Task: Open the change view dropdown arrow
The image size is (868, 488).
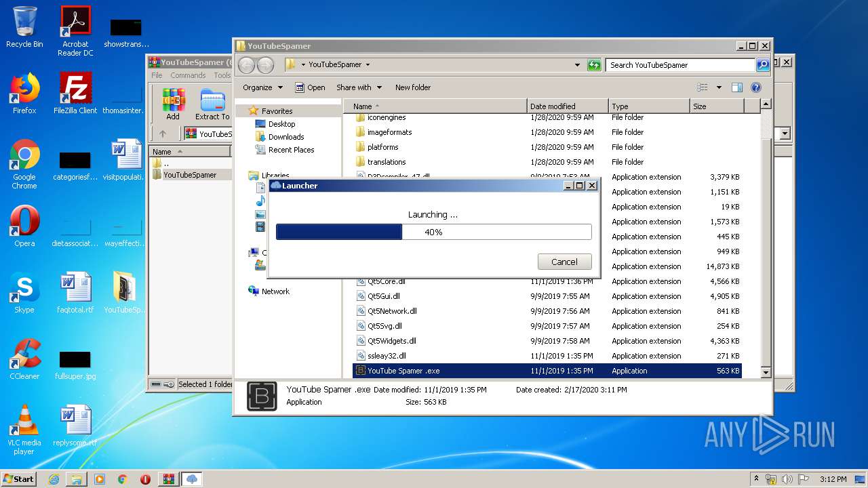Action: coord(719,87)
